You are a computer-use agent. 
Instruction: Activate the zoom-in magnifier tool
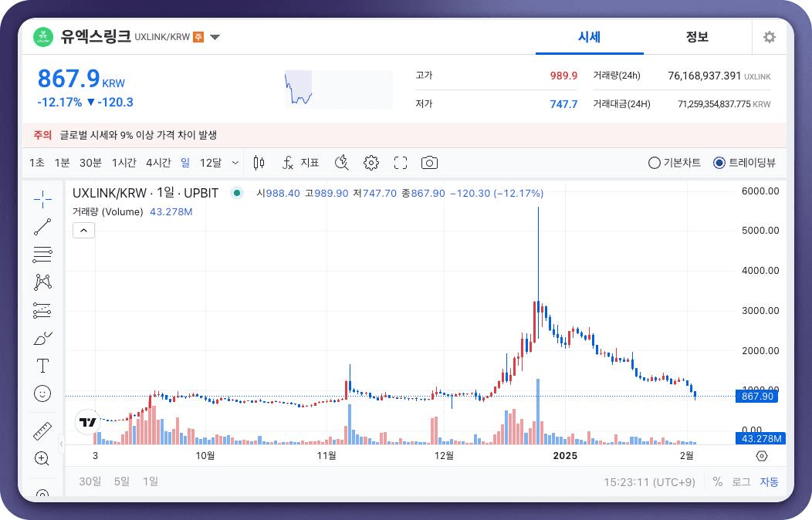click(42, 458)
